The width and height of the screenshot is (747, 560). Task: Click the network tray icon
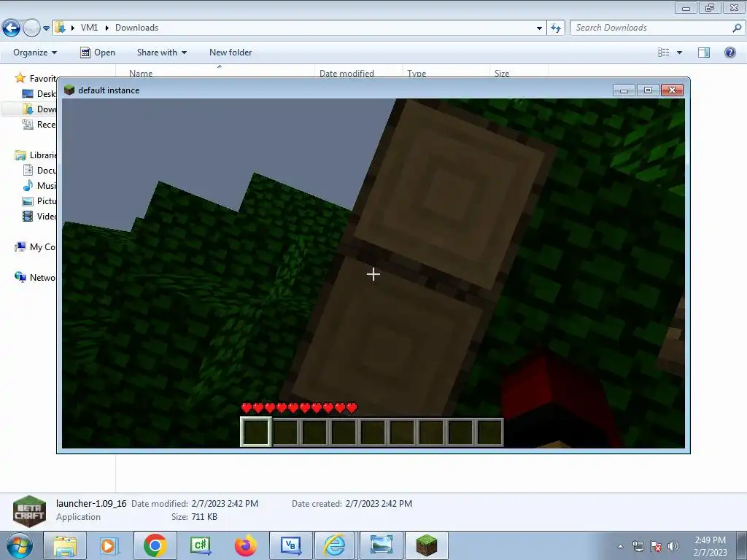pos(638,546)
